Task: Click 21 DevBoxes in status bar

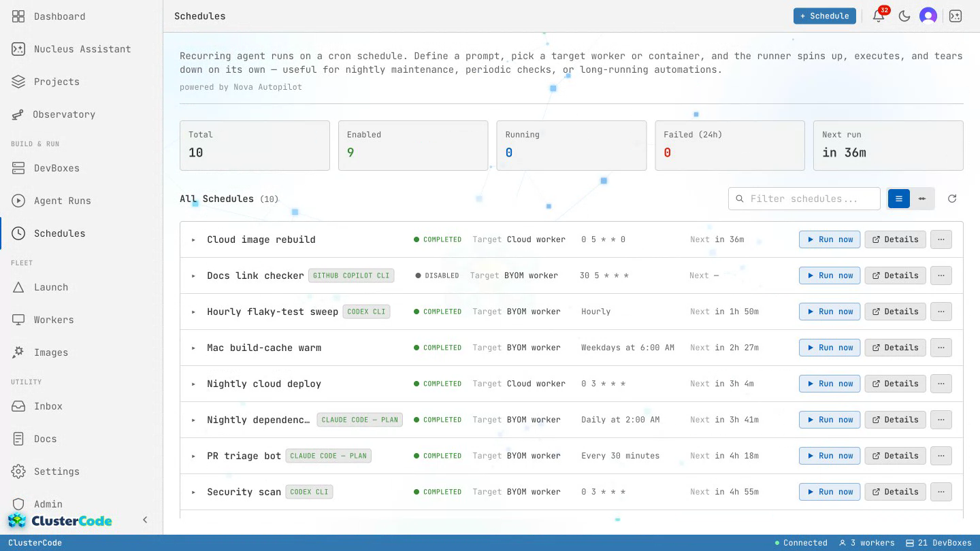Action: click(x=938, y=543)
